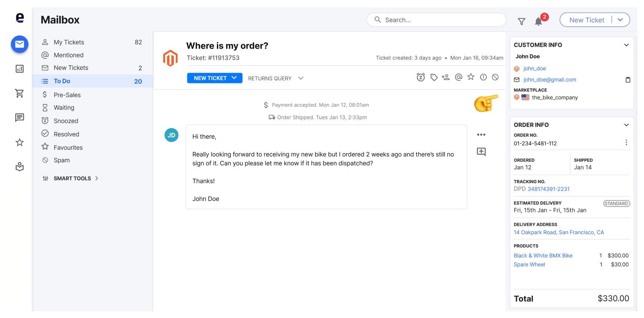Screen dimensions: 644x318
Task: Open the filter funnel icon
Action: tap(521, 21)
